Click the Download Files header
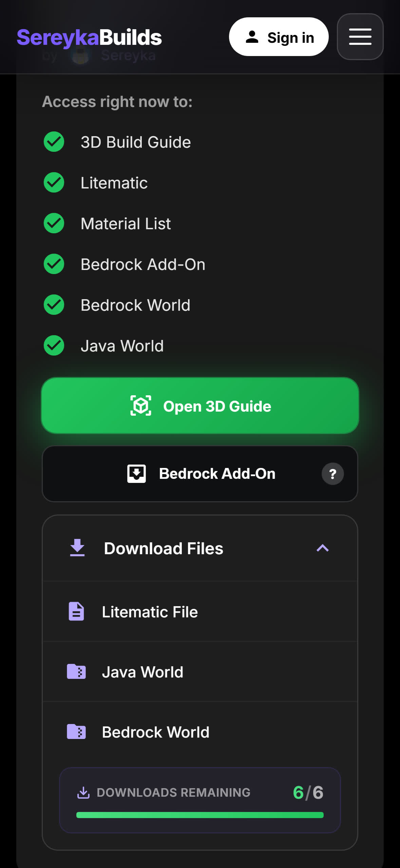This screenshot has width=400, height=868. click(200, 548)
